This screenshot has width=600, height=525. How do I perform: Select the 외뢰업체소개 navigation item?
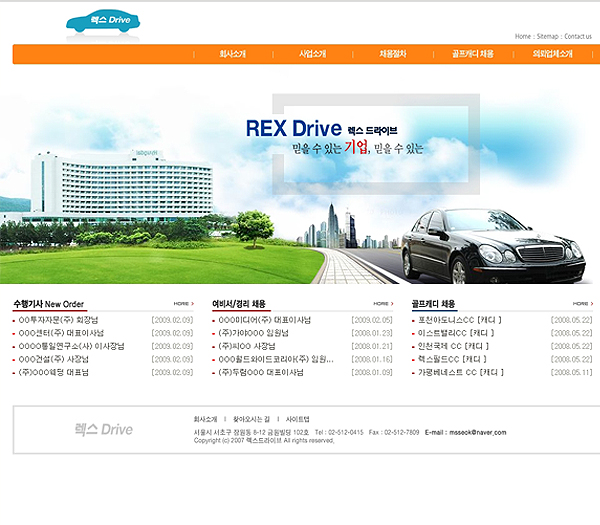point(553,54)
